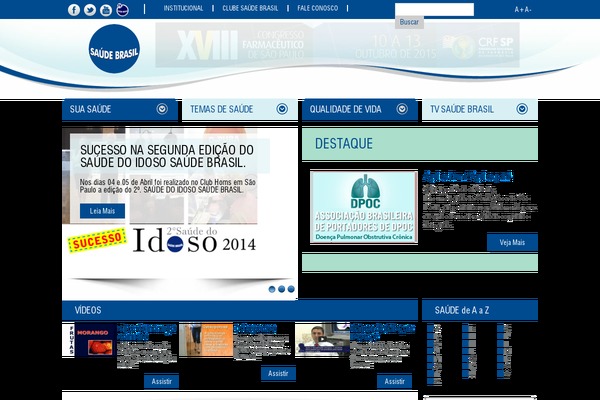
Task: Increase font size with A+
Action: point(519,10)
